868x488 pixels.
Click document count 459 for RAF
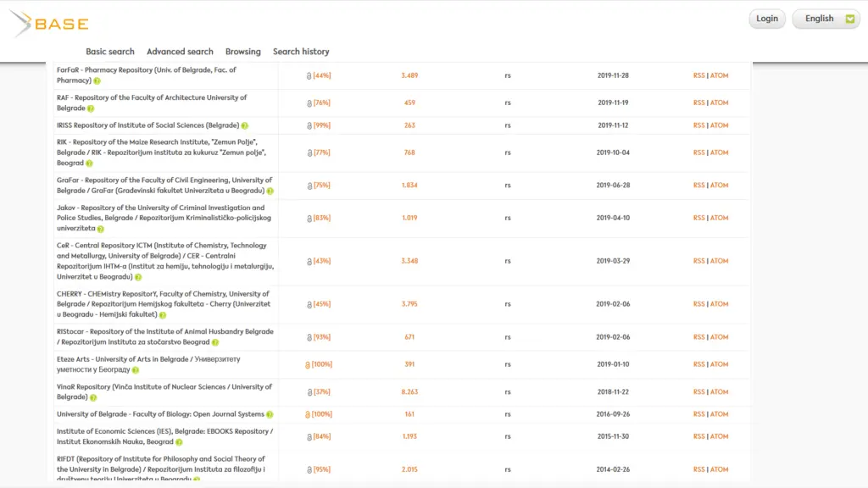click(409, 103)
